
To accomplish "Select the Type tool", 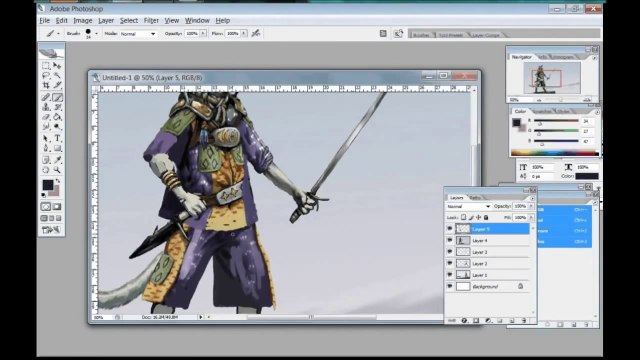I will click(57, 138).
